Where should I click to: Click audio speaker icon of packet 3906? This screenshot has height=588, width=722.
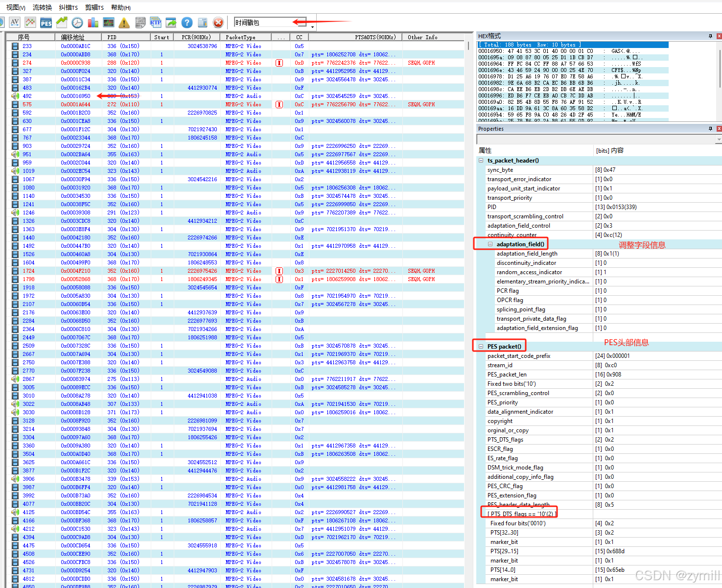[15, 479]
